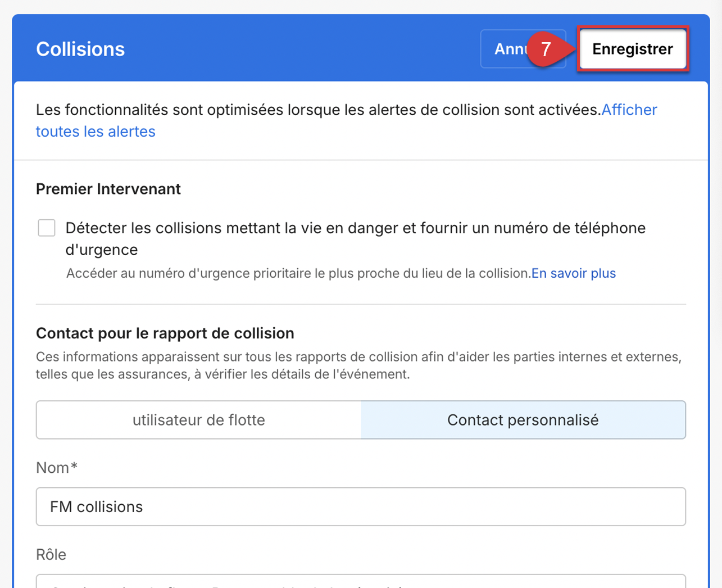Focus the Nom field containing FM collisions
The height and width of the screenshot is (588, 722).
(361, 506)
